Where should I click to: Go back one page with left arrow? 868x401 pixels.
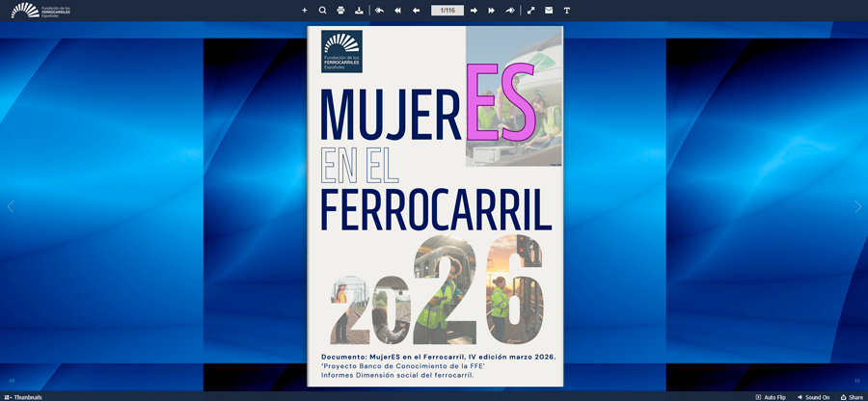[416, 11]
